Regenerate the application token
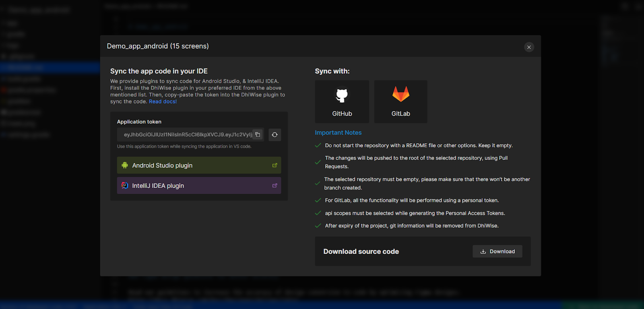This screenshot has width=644, height=309. point(275,135)
